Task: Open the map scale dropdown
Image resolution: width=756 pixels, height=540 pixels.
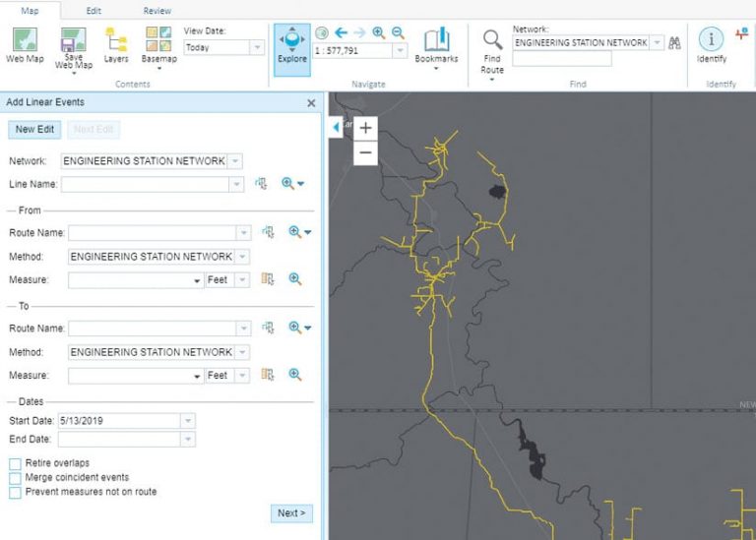Action: [400, 50]
